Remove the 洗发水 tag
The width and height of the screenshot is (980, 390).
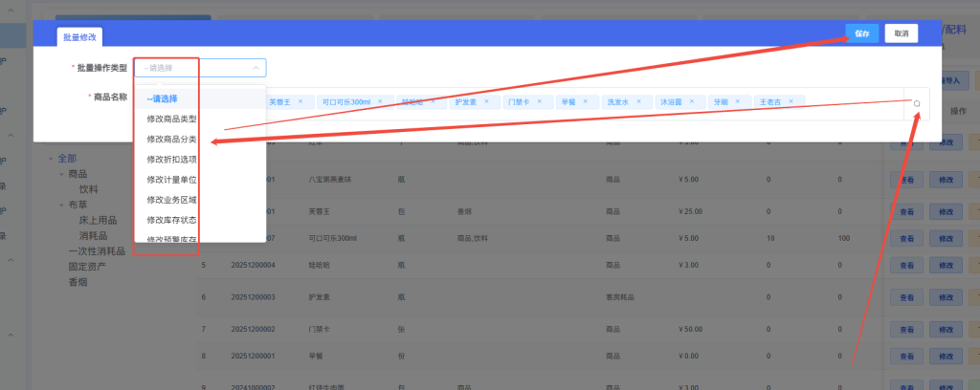coord(638,101)
